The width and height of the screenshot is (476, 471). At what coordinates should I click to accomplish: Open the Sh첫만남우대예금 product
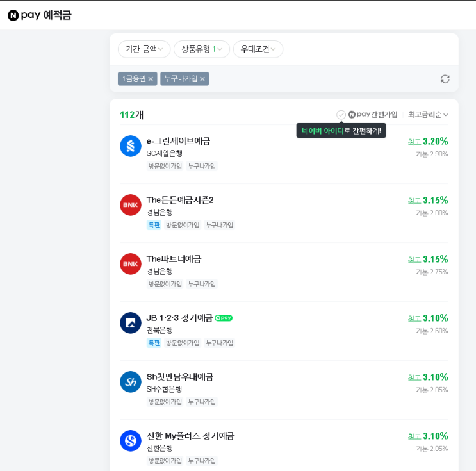[x=180, y=377]
